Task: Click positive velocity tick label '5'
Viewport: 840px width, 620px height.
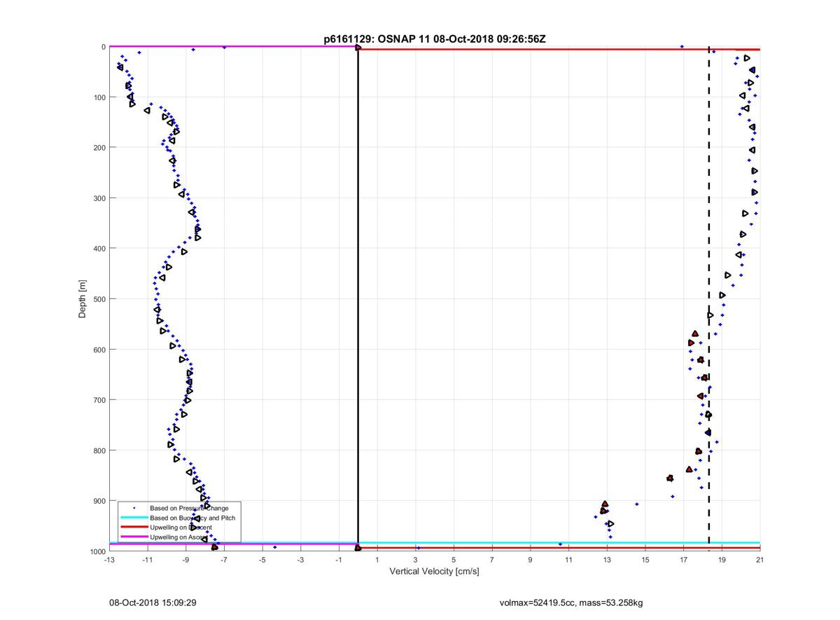Action: coord(454,560)
